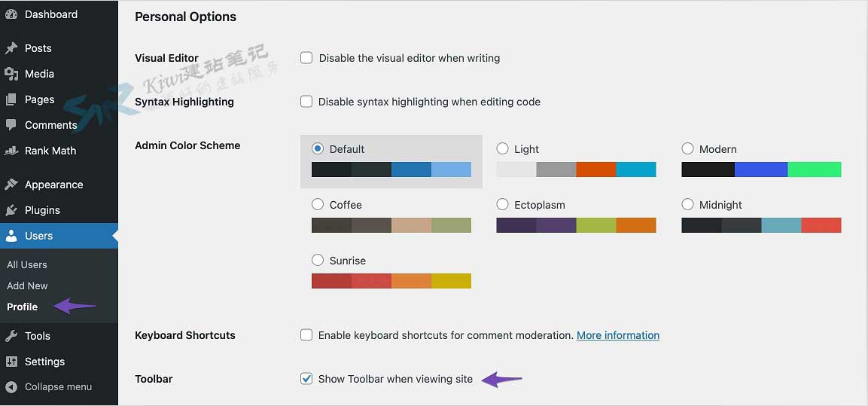Click the Rank Math chart icon
The height and width of the screenshot is (406, 868).
point(11,151)
